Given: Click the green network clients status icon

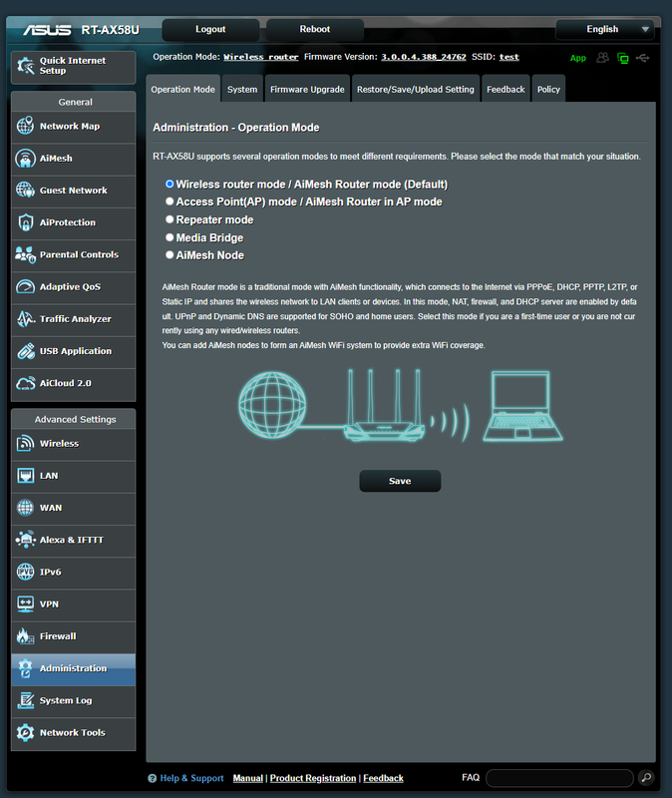Looking at the screenshot, I should 623,58.
